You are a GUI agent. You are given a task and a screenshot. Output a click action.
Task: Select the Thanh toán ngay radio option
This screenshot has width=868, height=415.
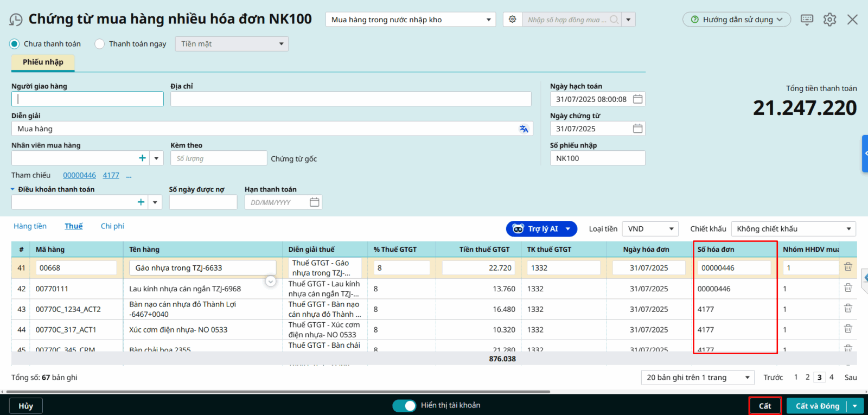tap(100, 44)
